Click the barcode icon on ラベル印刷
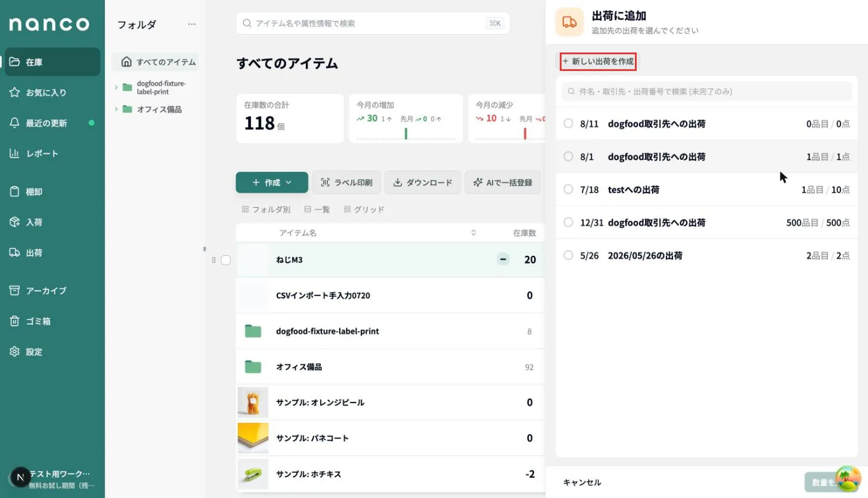 (x=325, y=183)
